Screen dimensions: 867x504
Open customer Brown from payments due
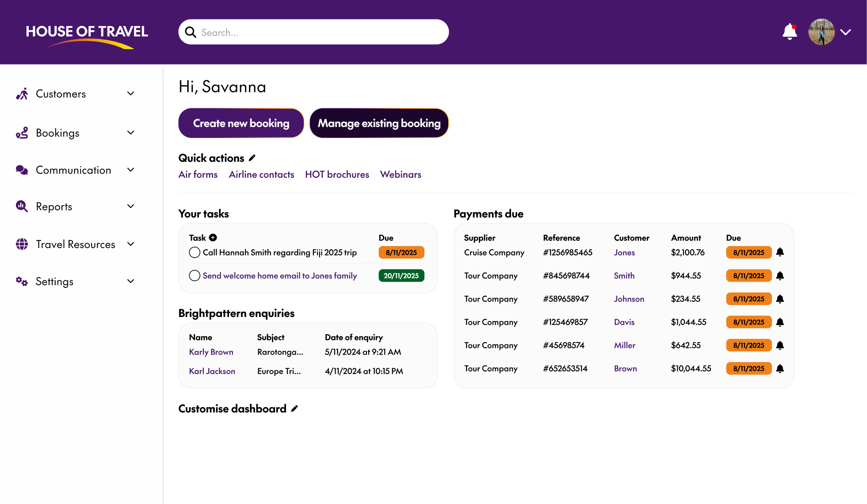point(626,368)
